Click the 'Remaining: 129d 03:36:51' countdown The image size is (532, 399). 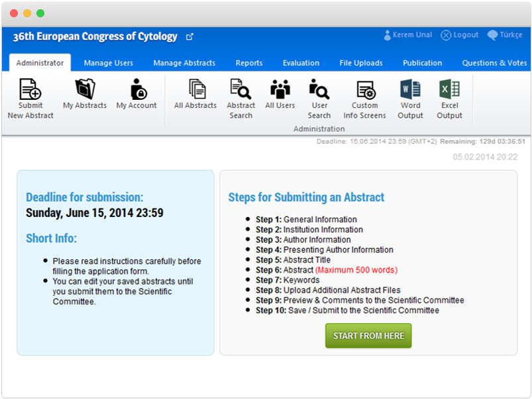482,142
